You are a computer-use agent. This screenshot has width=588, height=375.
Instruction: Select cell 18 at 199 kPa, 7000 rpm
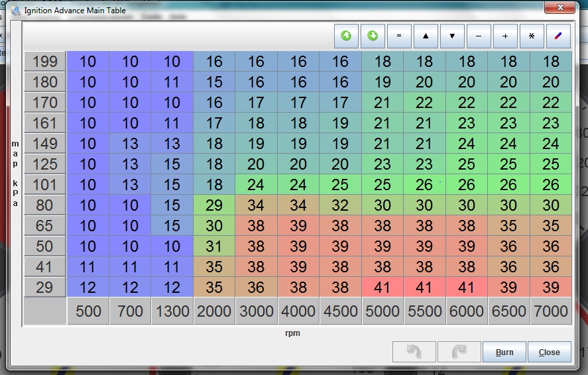pos(551,62)
